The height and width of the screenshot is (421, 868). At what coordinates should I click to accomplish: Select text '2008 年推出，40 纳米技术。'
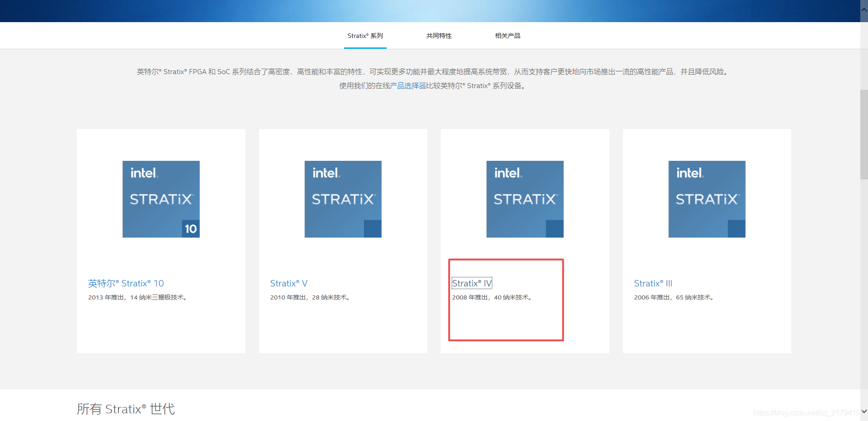tap(492, 297)
